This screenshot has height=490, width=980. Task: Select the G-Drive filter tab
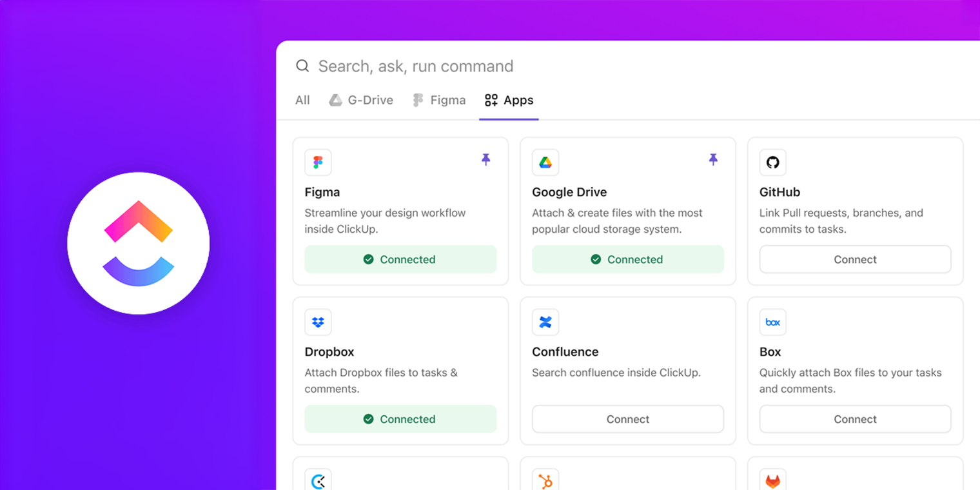tap(361, 100)
